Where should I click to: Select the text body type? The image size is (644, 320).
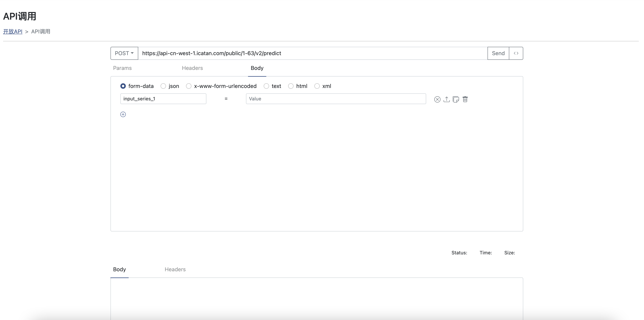266,86
